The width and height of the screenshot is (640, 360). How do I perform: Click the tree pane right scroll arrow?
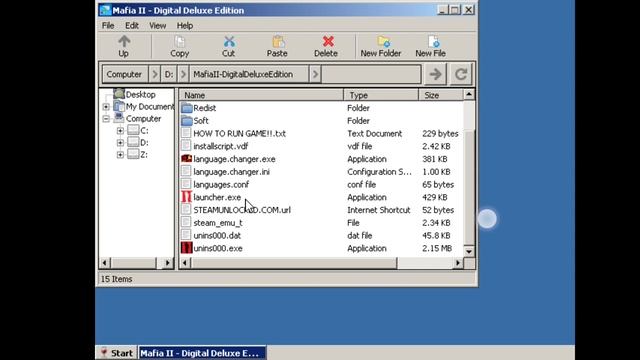[x=167, y=263]
